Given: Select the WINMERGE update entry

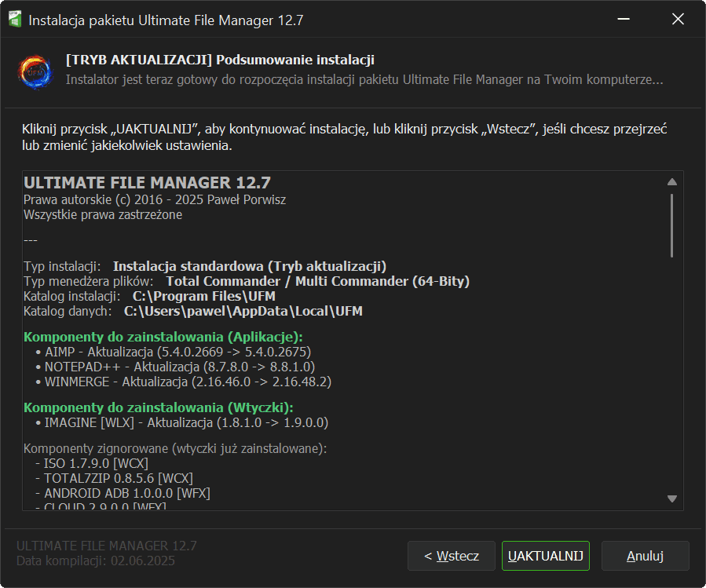Looking at the screenshot, I should (188, 382).
